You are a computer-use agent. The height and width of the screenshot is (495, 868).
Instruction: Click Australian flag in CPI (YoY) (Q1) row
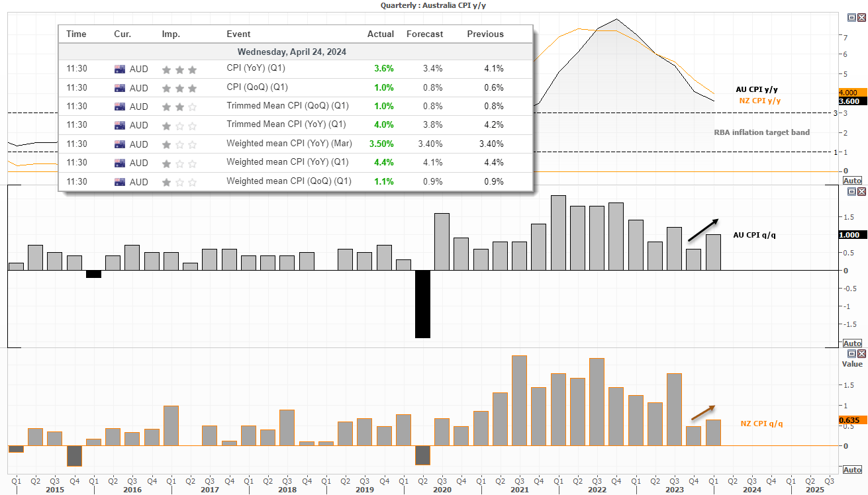click(x=120, y=69)
